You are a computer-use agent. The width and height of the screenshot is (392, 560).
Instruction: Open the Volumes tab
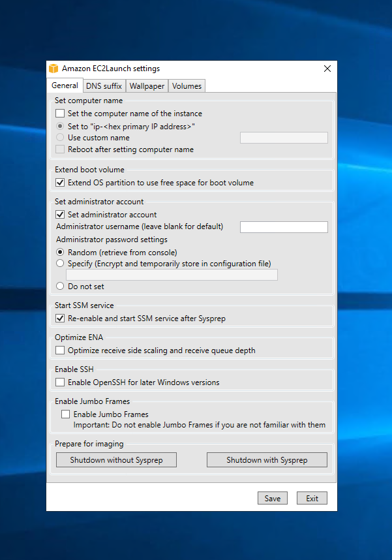(187, 86)
